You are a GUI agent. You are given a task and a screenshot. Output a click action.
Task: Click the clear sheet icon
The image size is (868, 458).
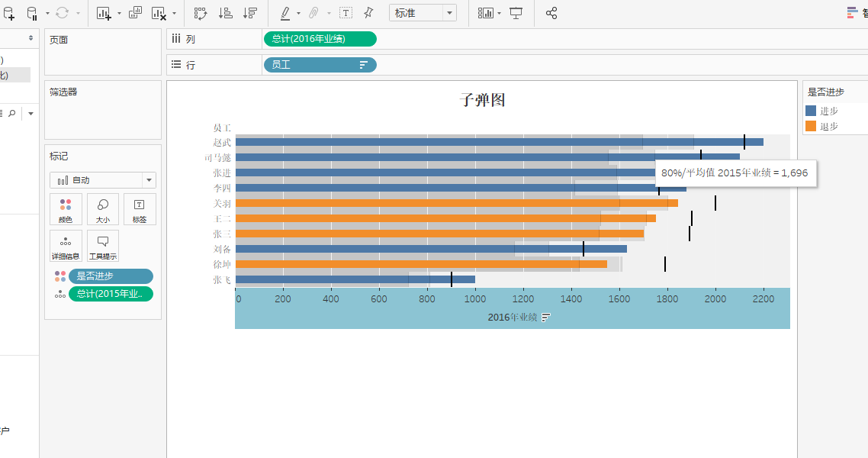[159, 13]
